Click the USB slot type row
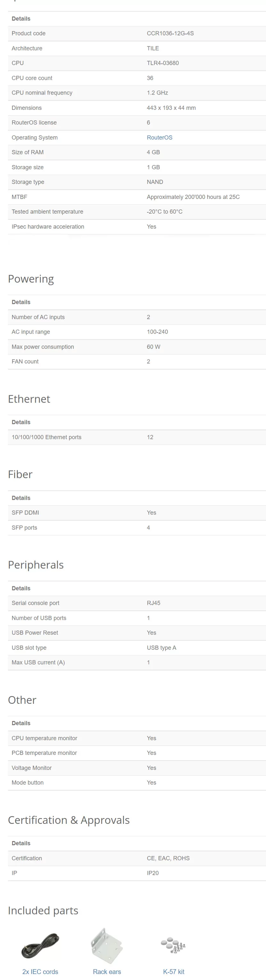This screenshot has height=980, width=266. click(137, 648)
